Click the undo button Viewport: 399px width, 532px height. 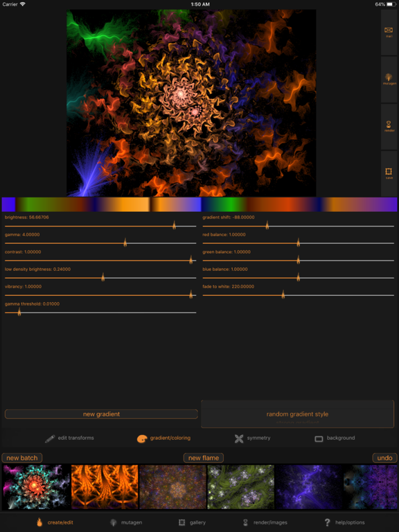[384, 458]
